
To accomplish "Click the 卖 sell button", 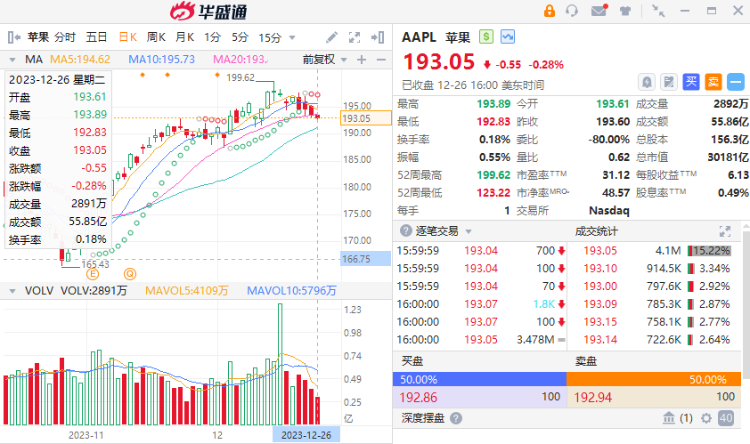I will [713, 82].
